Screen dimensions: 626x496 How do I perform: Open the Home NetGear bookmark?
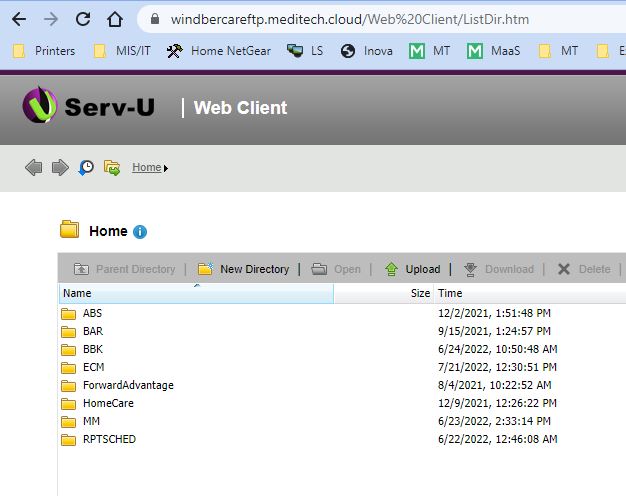coord(218,51)
